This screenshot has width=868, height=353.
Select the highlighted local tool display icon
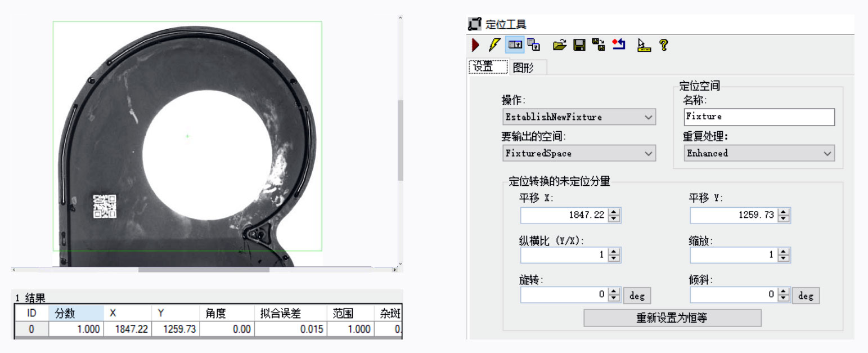(515, 45)
